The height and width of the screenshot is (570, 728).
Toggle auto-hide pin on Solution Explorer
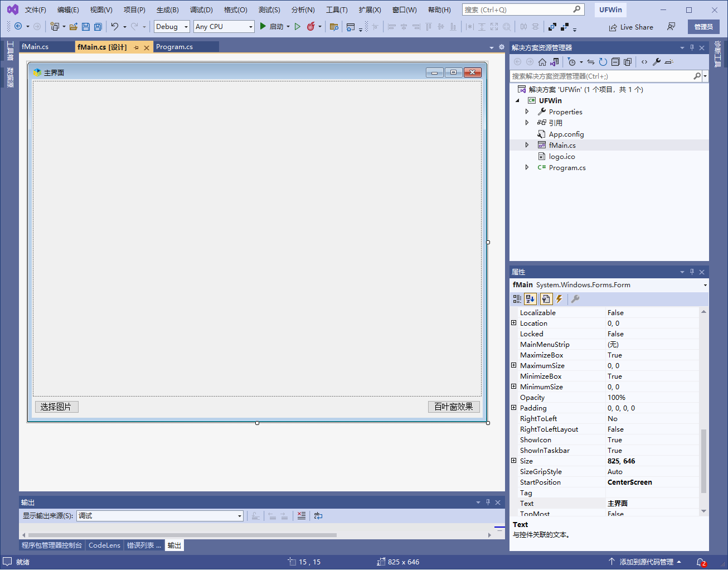tap(692, 47)
